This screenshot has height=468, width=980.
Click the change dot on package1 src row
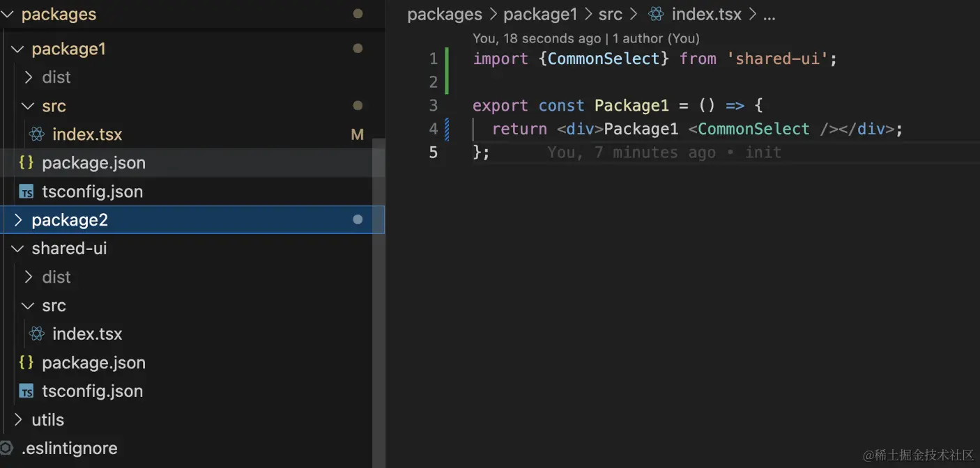358,106
